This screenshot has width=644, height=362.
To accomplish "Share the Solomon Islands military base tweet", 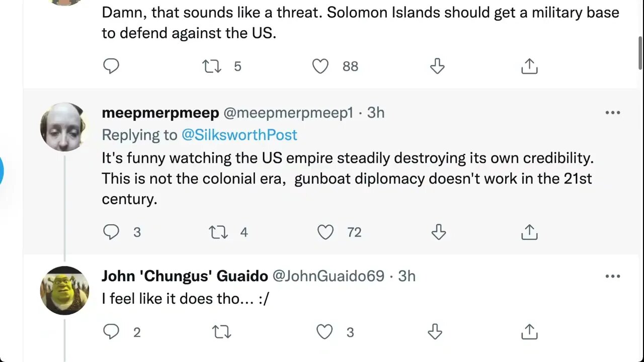I will [x=529, y=66].
